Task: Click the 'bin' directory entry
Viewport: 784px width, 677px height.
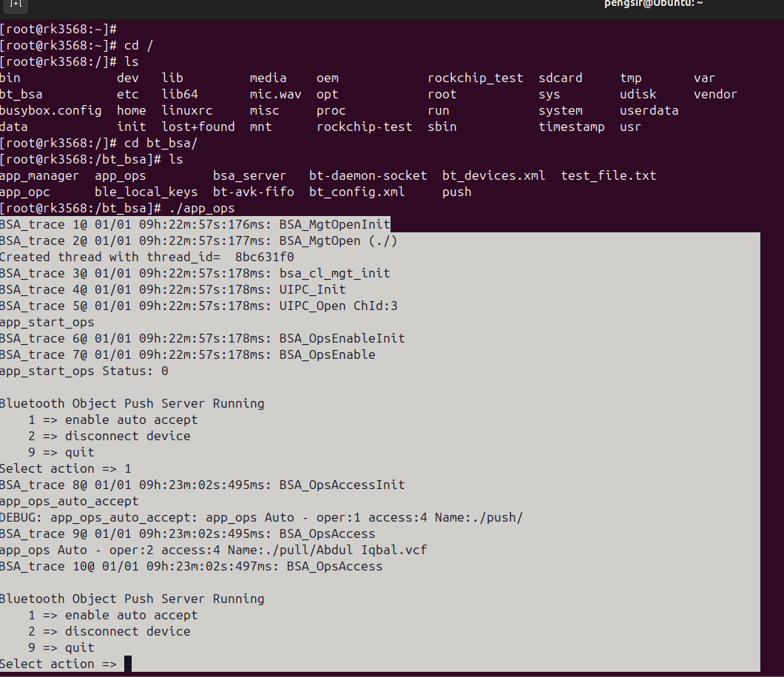Action: [x=10, y=78]
